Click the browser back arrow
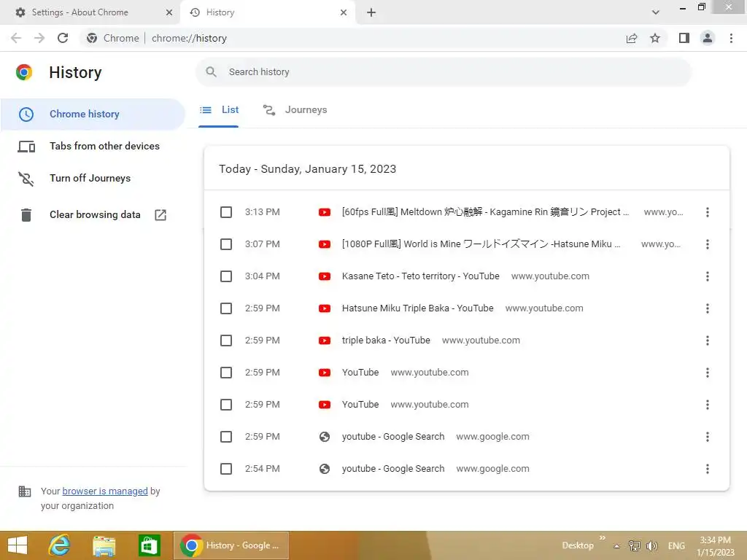The height and width of the screenshot is (560, 747). point(16,38)
